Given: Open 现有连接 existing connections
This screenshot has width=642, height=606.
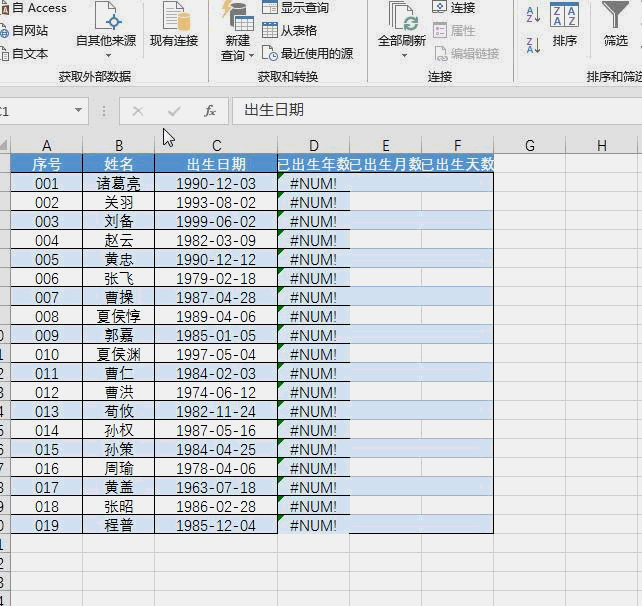Looking at the screenshot, I should pos(174,25).
